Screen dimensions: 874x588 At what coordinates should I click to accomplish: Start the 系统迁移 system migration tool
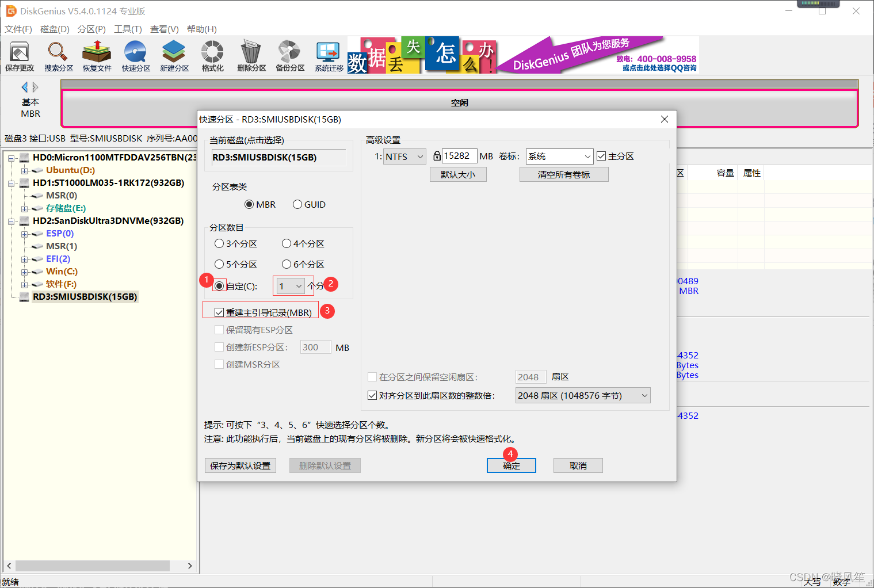[329, 56]
